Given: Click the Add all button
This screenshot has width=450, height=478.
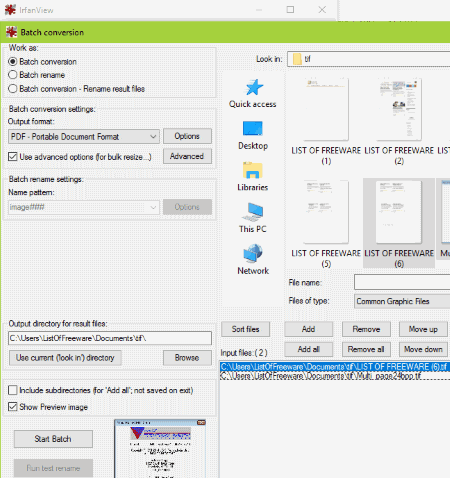Looking at the screenshot, I should click(308, 349).
